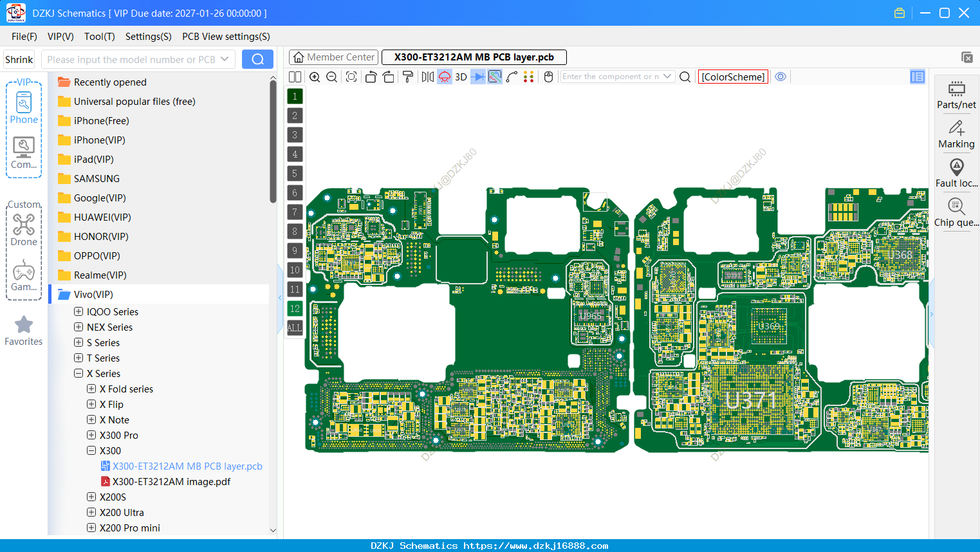This screenshot has width=980, height=552.
Task: Select the curve line tool
Action: coord(512,77)
